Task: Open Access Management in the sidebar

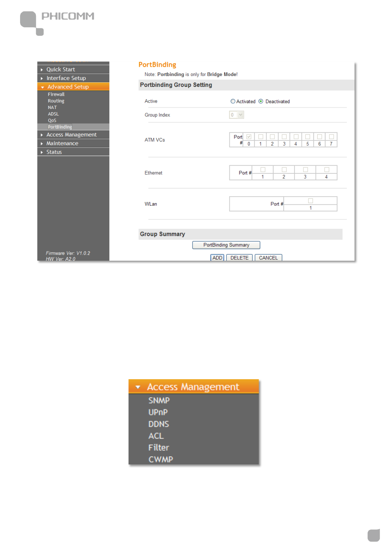Action: pyautogui.click(x=71, y=135)
